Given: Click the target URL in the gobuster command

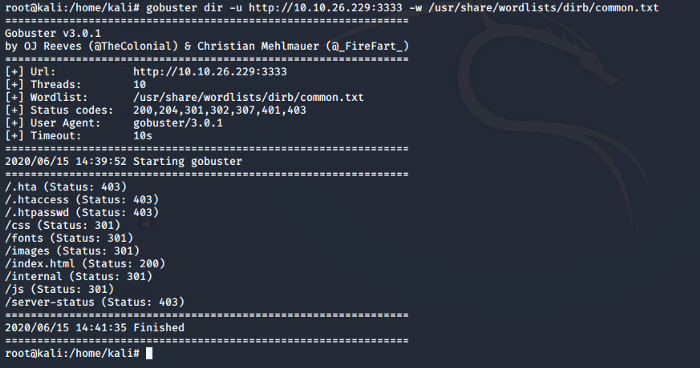Looking at the screenshot, I should 325,8.
